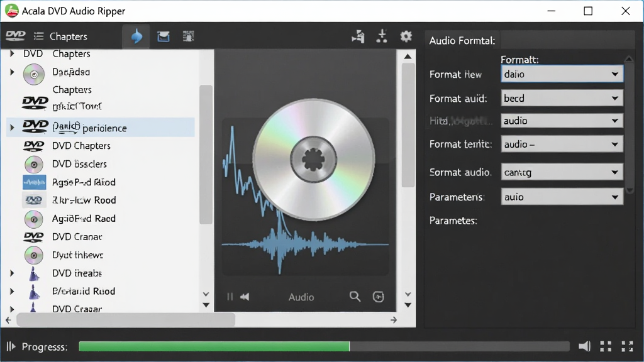Click the magnifier search icon in preview
644x362 pixels.
[x=355, y=297]
